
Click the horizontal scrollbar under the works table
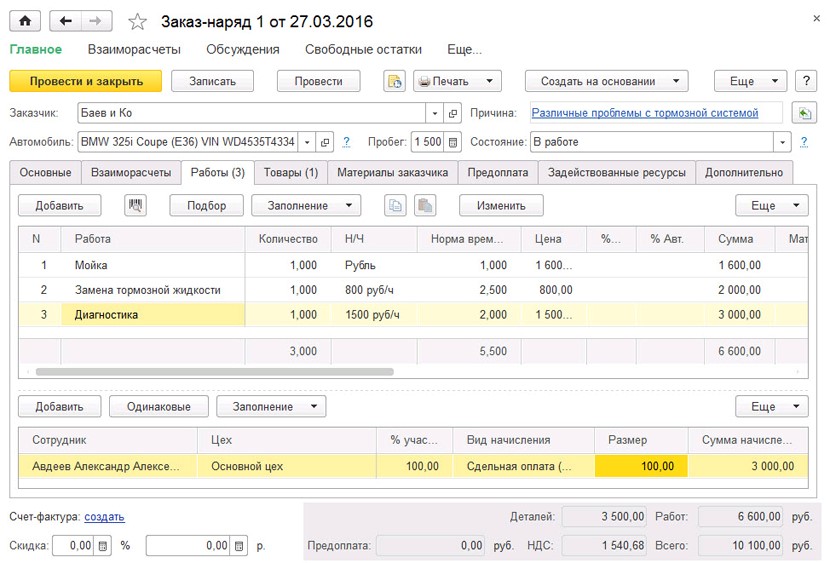[215, 371]
